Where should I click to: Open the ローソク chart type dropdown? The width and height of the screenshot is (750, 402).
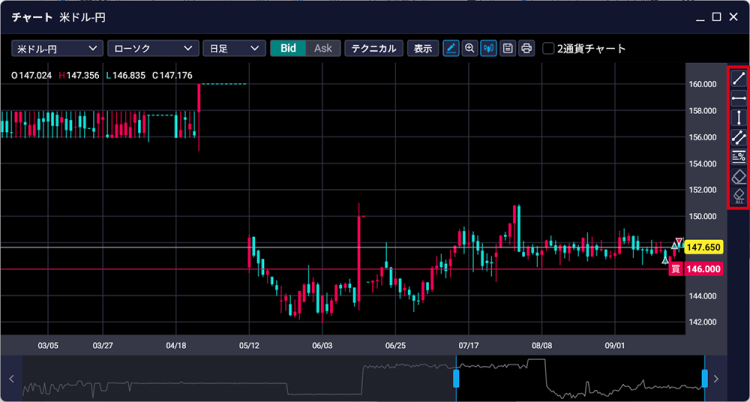pyautogui.click(x=150, y=48)
